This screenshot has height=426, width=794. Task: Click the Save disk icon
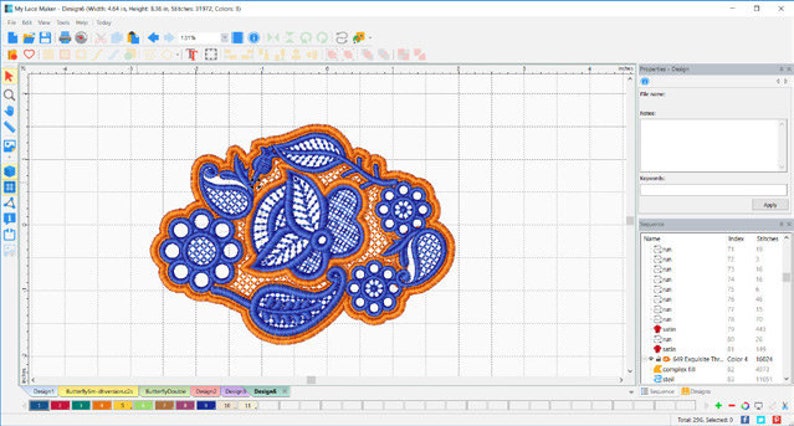coord(45,37)
